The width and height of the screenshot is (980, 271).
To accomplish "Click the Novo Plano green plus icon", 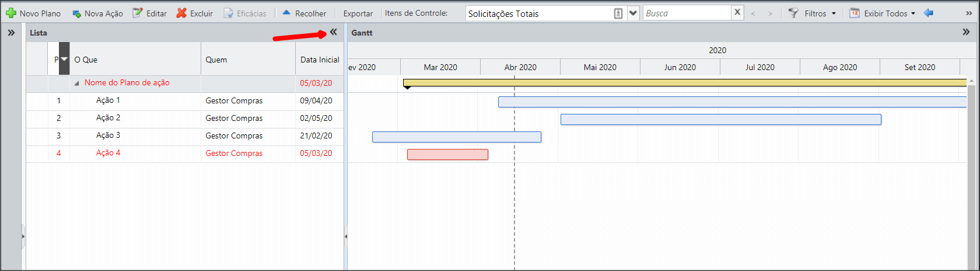I will [x=10, y=13].
